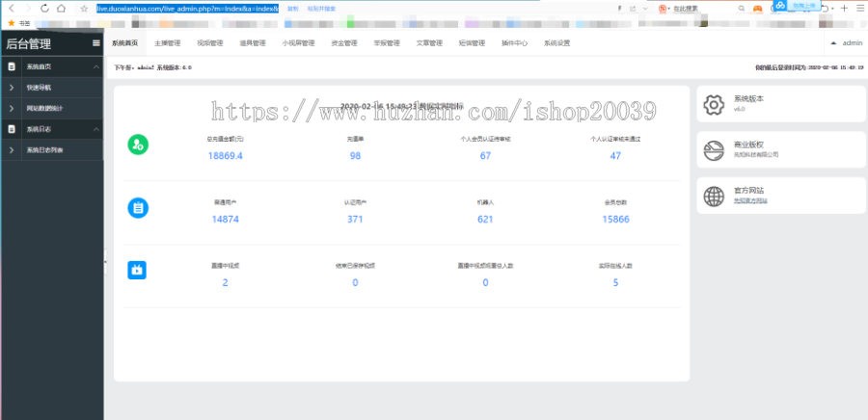Click the system version gear icon
The width and height of the screenshot is (868, 420).
[x=714, y=104]
